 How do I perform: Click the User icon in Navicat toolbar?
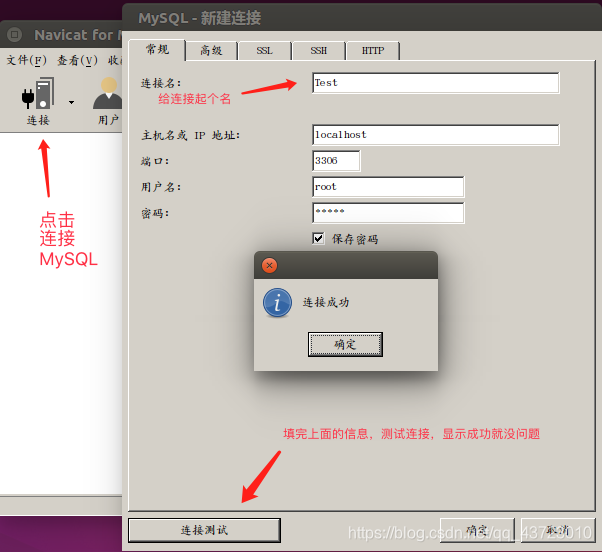[108, 93]
